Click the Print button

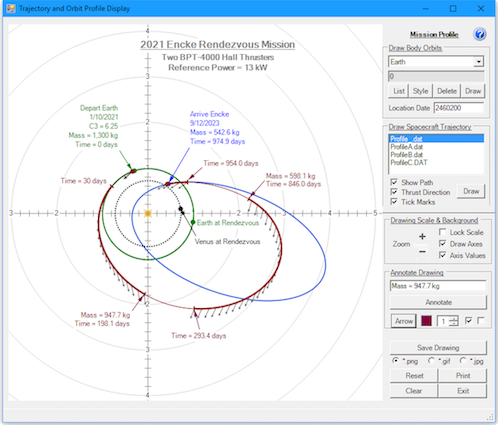[x=463, y=376]
